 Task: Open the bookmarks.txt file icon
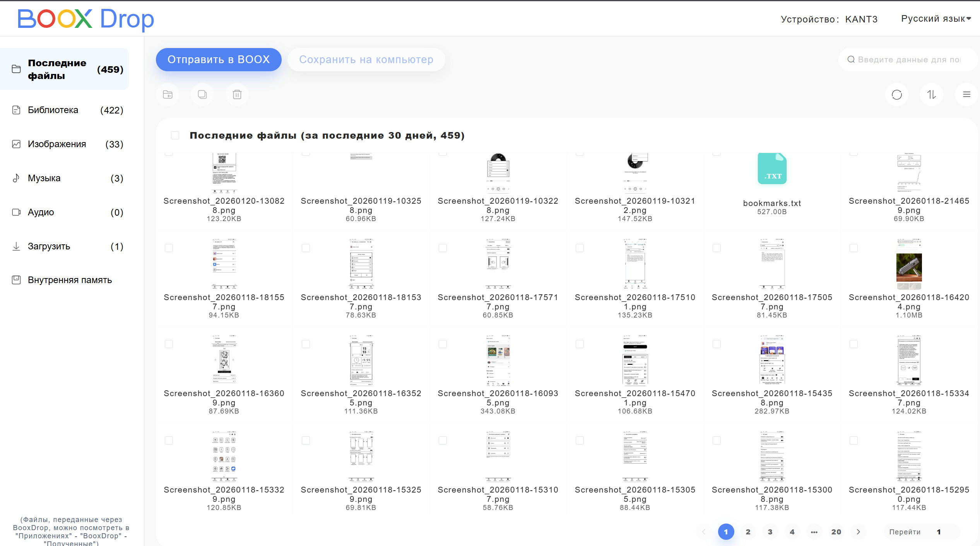pos(772,169)
